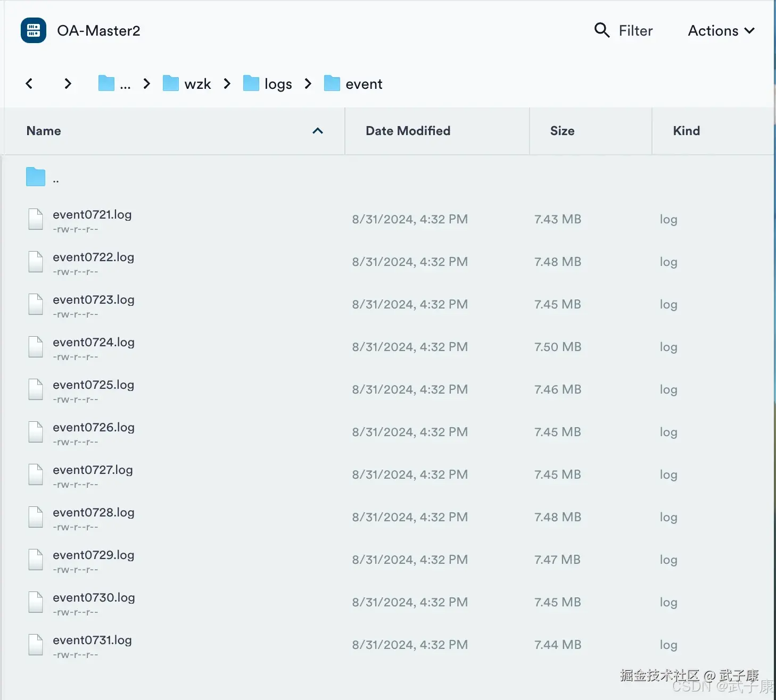This screenshot has width=776, height=700.
Task: Open the collapsed ellipsis folder in breadcrumb
Action: point(114,84)
